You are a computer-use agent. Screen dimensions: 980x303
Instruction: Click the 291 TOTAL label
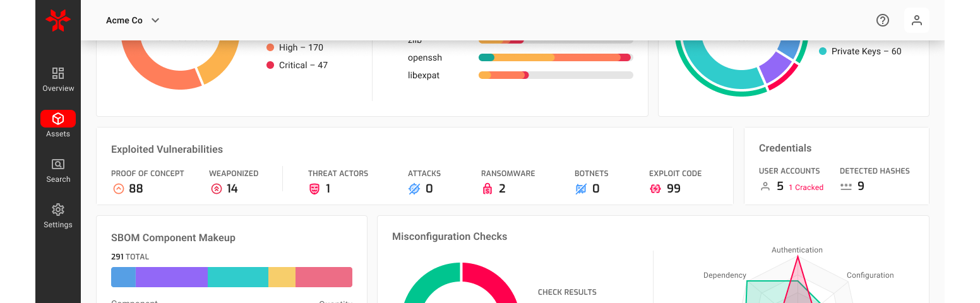click(130, 257)
